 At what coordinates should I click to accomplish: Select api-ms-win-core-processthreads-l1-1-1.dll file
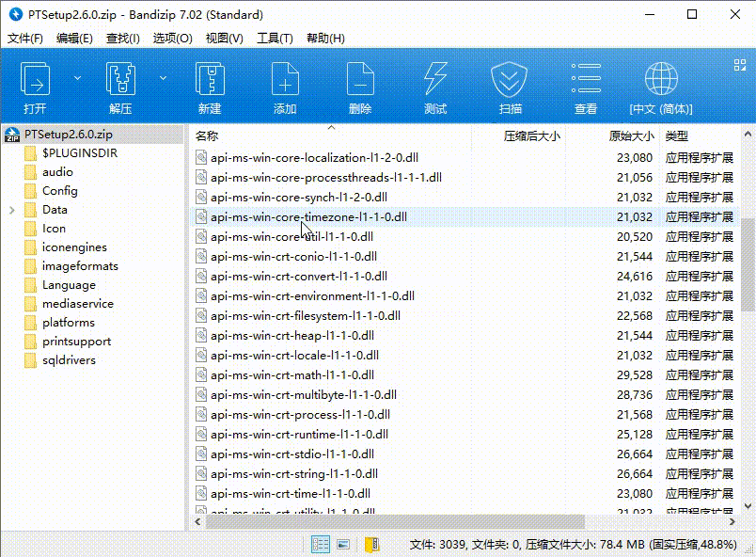point(326,178)
